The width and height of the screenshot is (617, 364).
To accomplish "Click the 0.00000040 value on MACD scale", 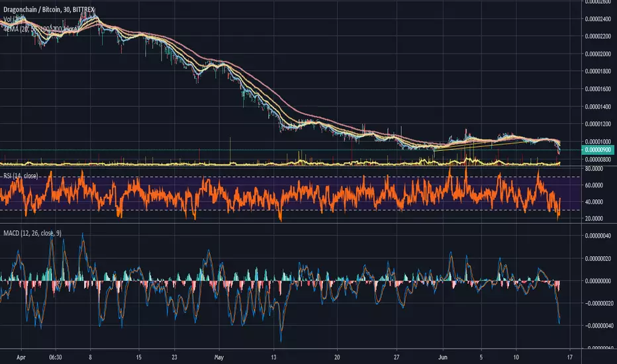I will [598, 236].
